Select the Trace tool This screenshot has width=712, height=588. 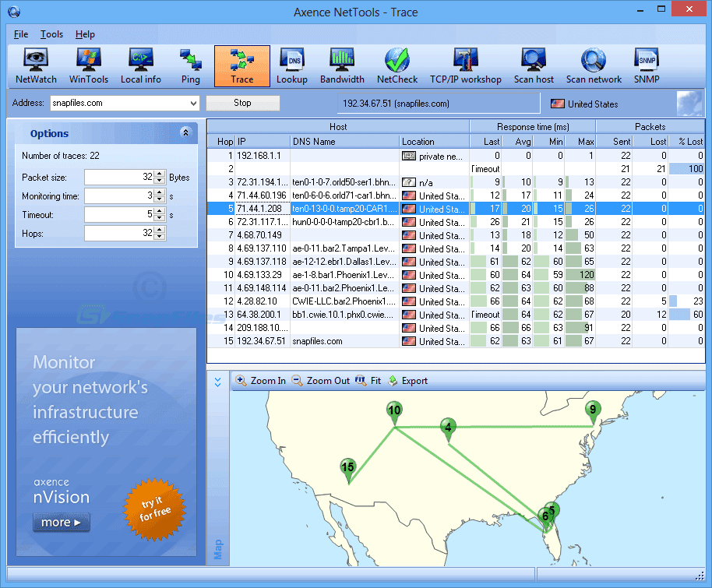click(242, 66)
